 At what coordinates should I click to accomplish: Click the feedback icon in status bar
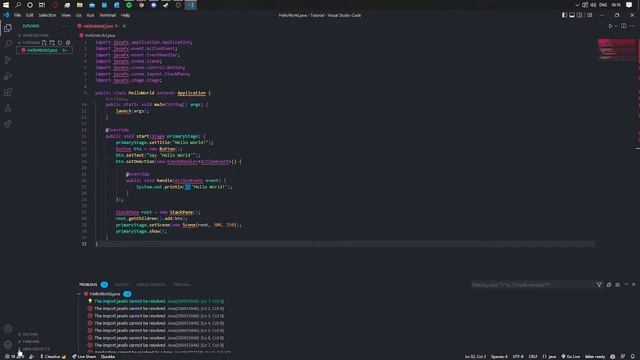(623, 357)
